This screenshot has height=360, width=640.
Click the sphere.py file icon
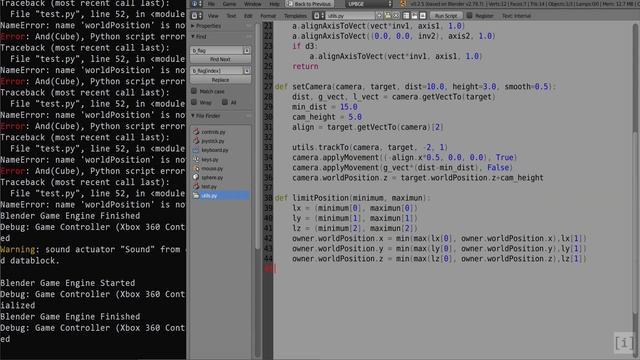(196, 177)
